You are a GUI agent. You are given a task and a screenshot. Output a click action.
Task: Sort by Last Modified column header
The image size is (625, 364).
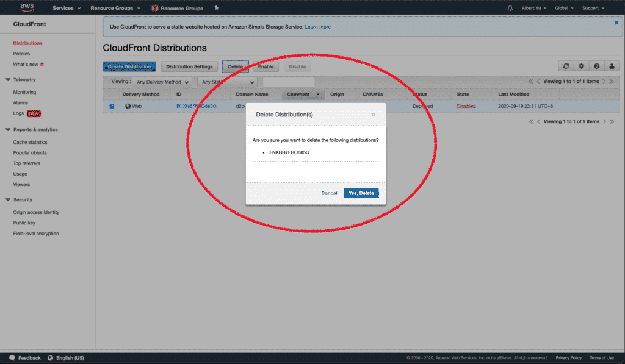click(514, 95)
